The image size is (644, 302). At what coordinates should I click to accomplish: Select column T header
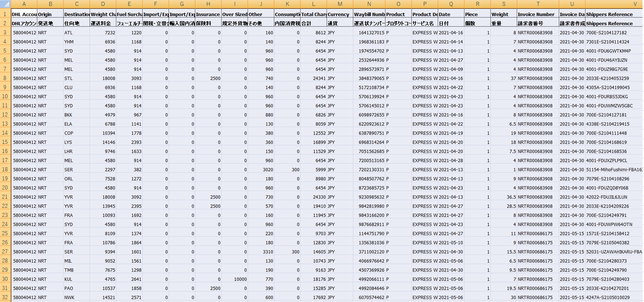coord(538,4)
